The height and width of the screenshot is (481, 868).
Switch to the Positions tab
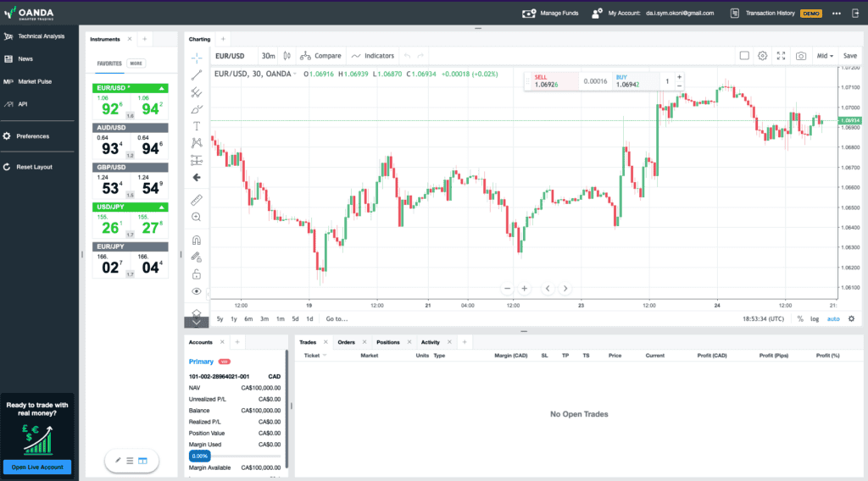pos(388,342)
